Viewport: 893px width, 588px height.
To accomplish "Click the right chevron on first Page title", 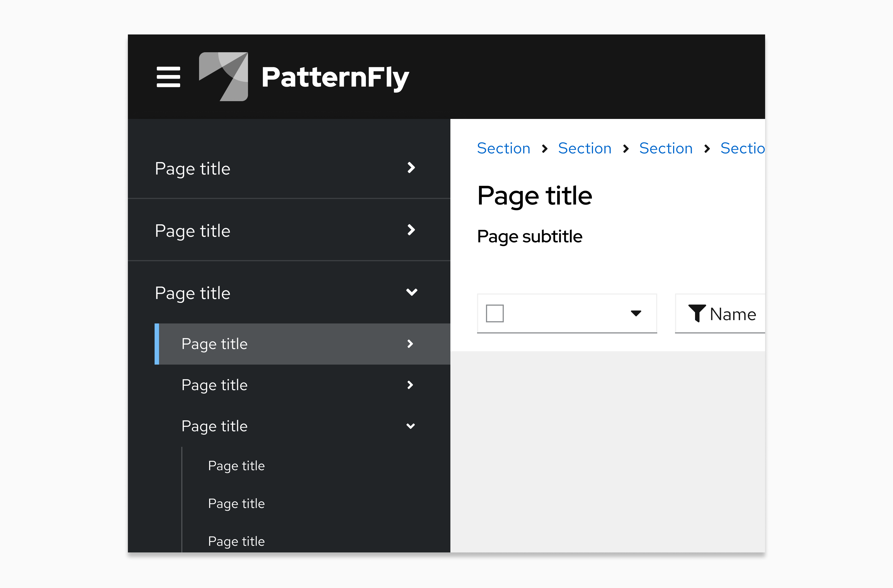I will coord(411,168).
